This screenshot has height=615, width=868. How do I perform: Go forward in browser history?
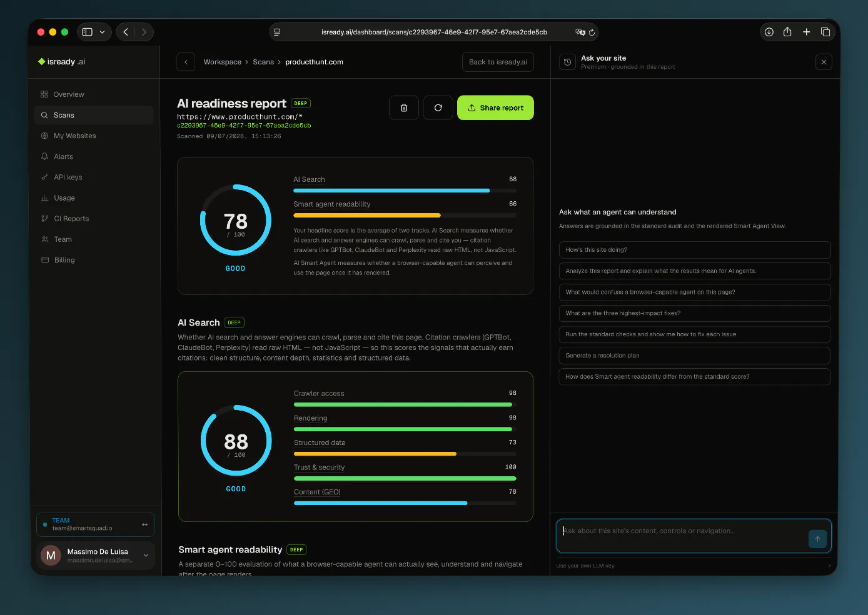click(144, 32)
